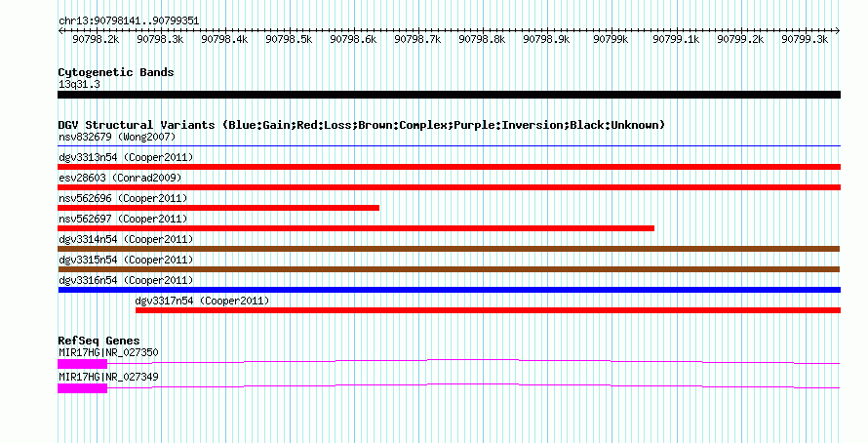Image resolution: width=868 pixels, height=443 pixels.
Task: Click the thin blue nsv832679 variant line
Action: pos(449,146)
